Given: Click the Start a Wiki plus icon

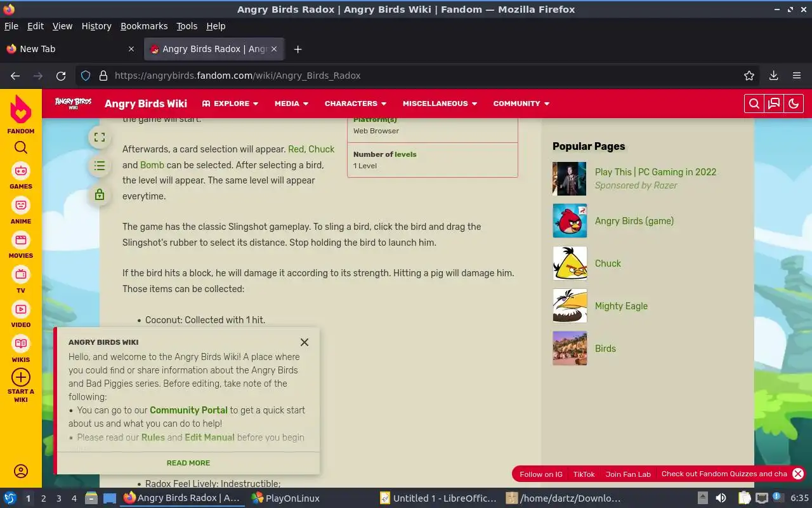Looking at the screenshot, I should 21,377.
